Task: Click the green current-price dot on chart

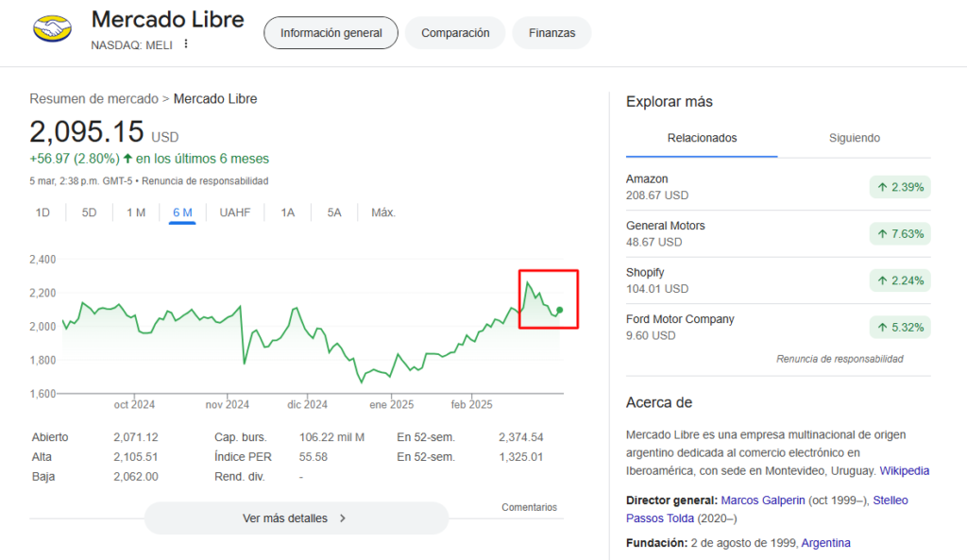Action: tap(560, 311)
